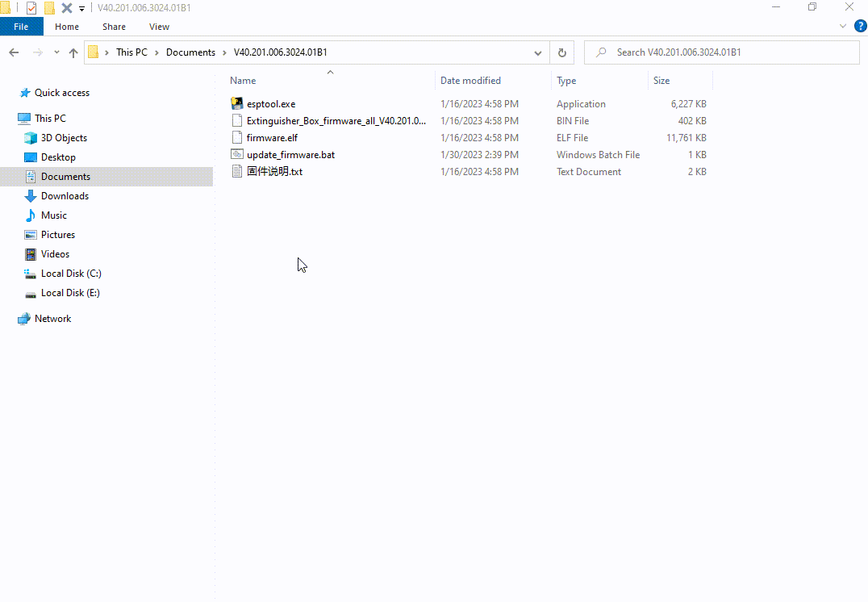
Task: Click the Help question mark icon
Action: point(860,27)
